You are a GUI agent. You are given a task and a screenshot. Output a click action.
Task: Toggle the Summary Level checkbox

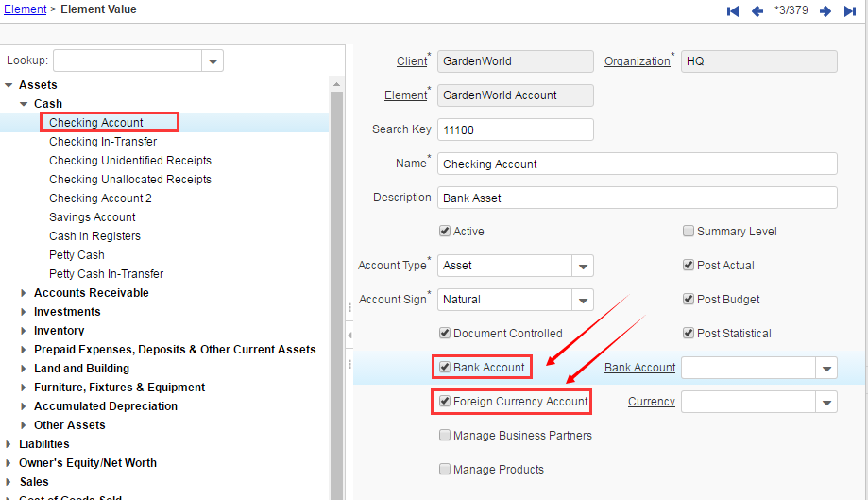tap(689, 232)
